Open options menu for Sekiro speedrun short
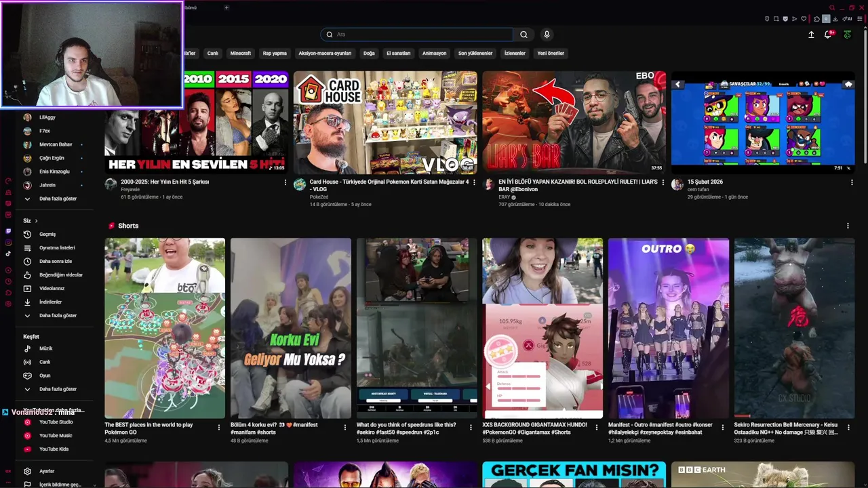 (x=471, y=428)
